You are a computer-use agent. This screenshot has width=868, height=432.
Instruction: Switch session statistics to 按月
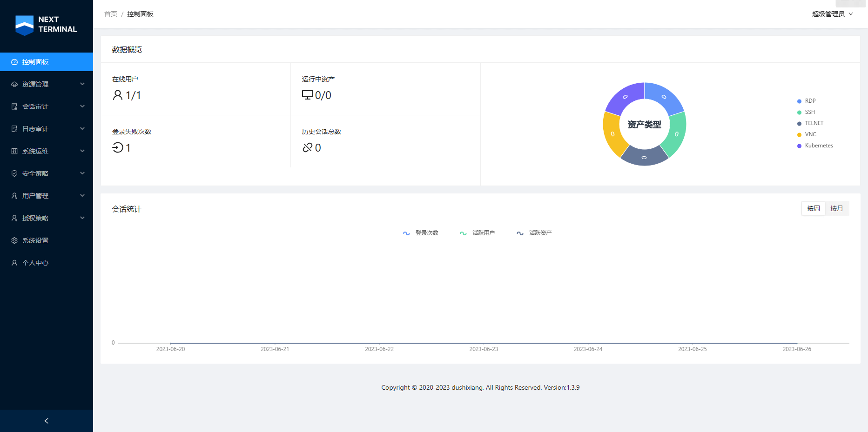click(x=836, y=208)
